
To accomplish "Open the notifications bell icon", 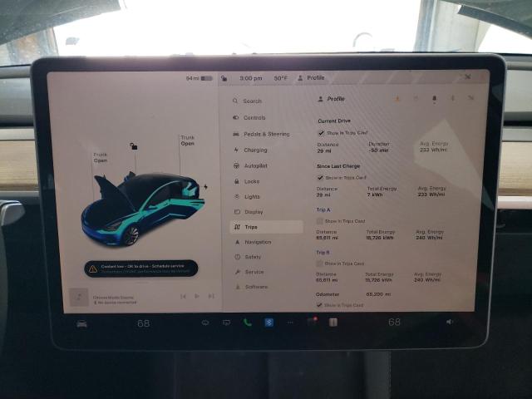I will (434, 98).
